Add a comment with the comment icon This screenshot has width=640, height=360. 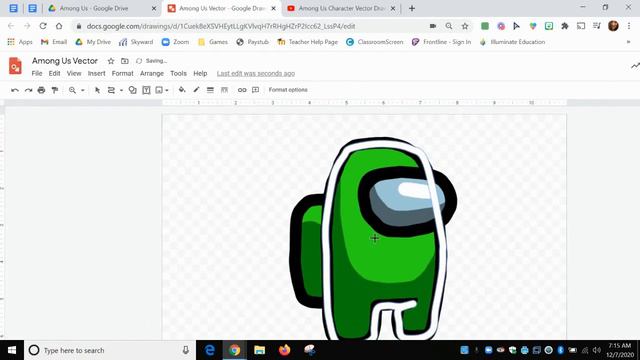point(256,90)
